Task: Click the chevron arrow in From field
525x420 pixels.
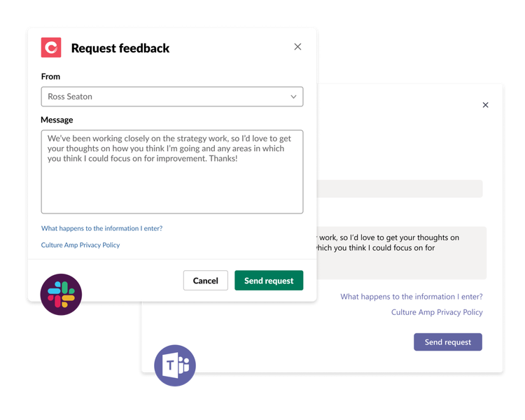Action: coord(294,97)
